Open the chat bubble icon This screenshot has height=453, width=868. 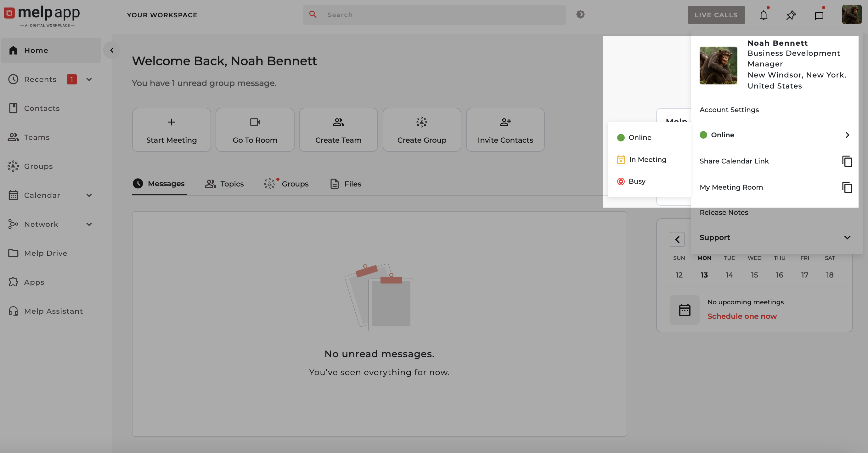coord(819,15)
